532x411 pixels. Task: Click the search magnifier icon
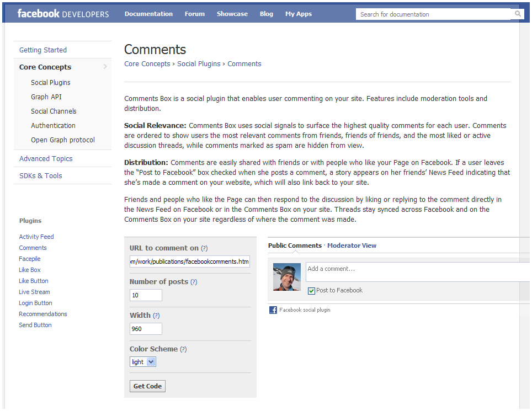pyautogui.click(x=518, y=14)
